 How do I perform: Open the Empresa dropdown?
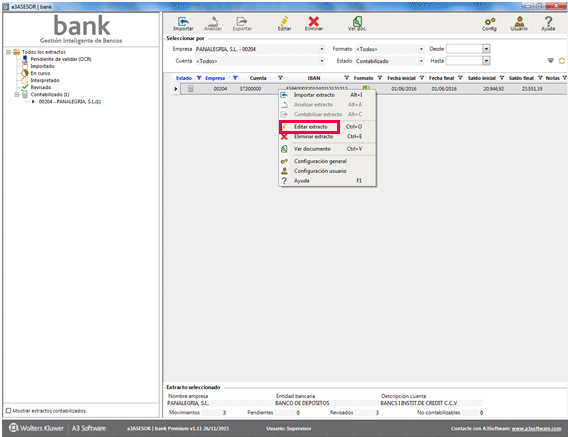point(322,49)
